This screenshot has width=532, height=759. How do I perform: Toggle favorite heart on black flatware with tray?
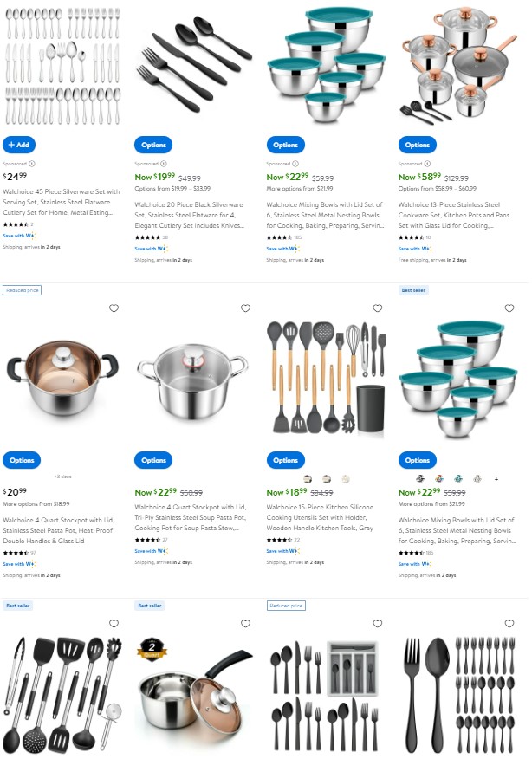[x=378, y=624]
